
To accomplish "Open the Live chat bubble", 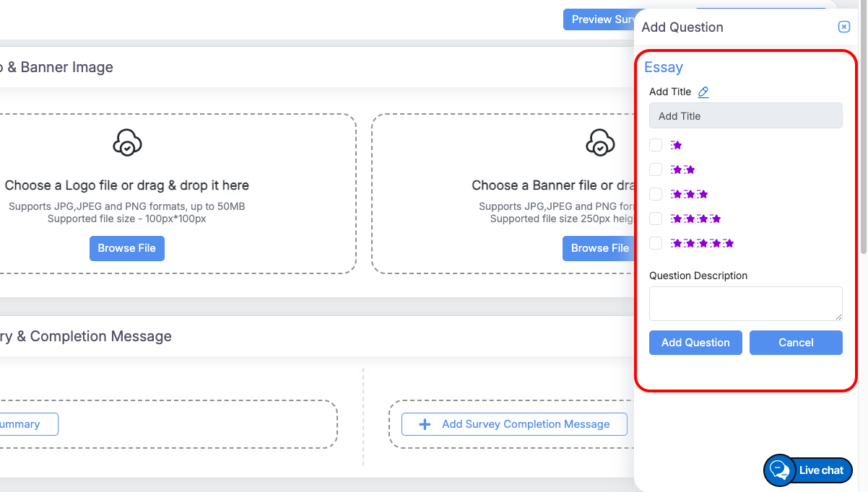I will [x=808, y=470].
